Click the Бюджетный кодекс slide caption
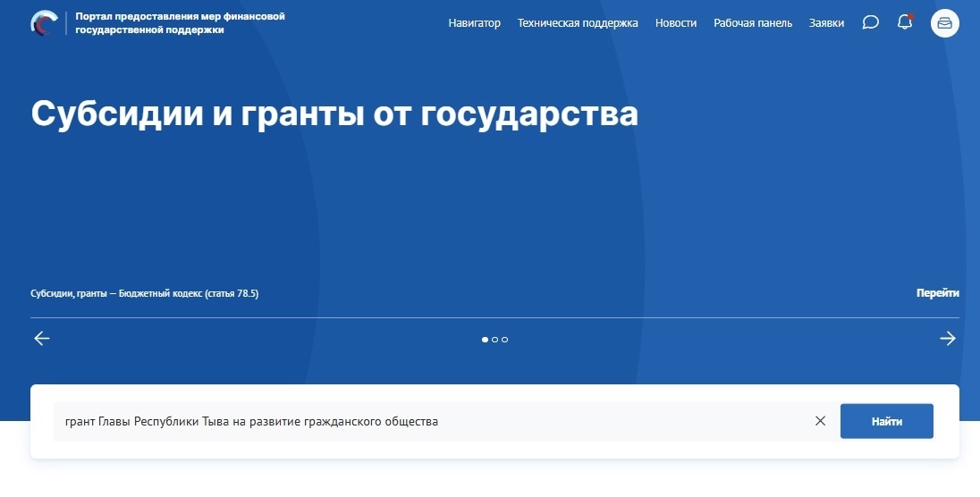The height and width of the screenshot is (497, 980). tap(144, 293)
